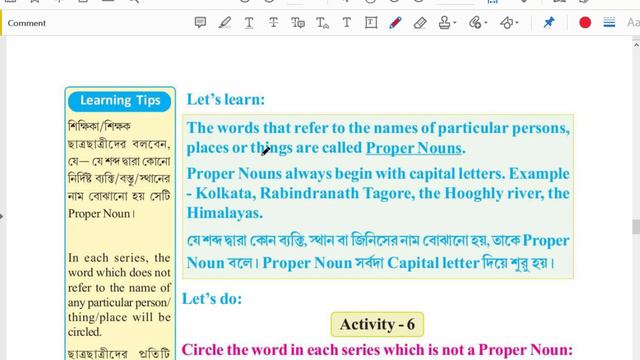Select the Add text comment tool
Viewport: 640px width, 360px height.
point(347,22)
